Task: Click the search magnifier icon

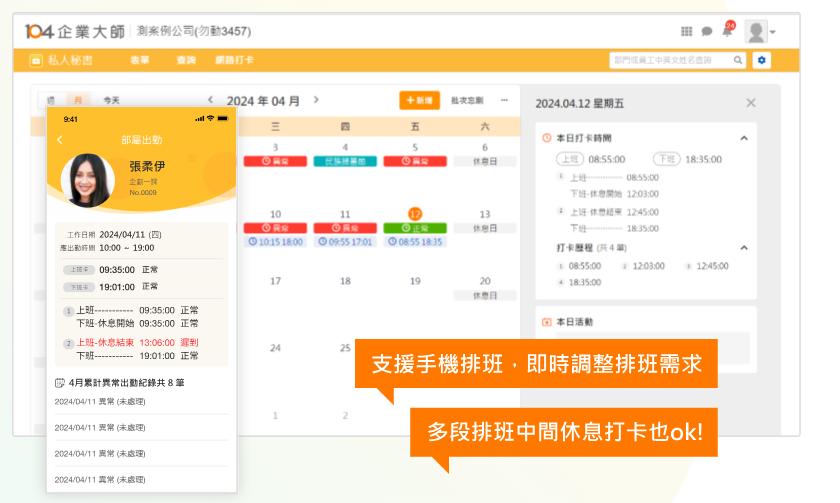Action: tap(738, 61)
